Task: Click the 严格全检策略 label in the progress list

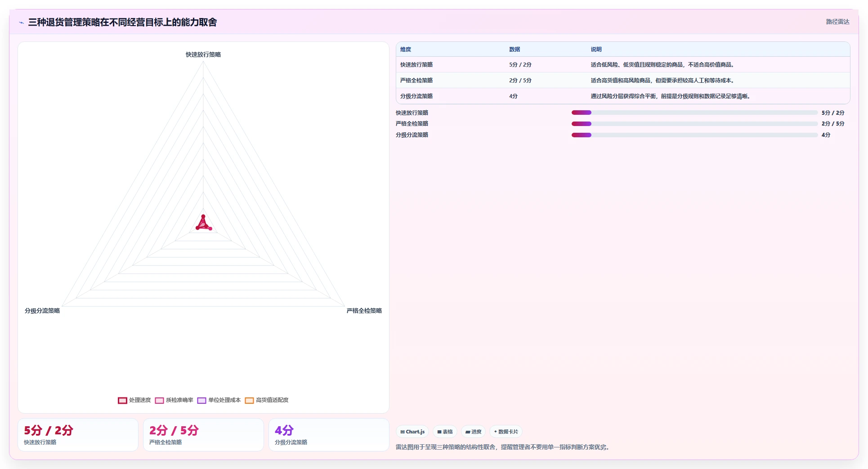Action: click(x=412, y=124)
